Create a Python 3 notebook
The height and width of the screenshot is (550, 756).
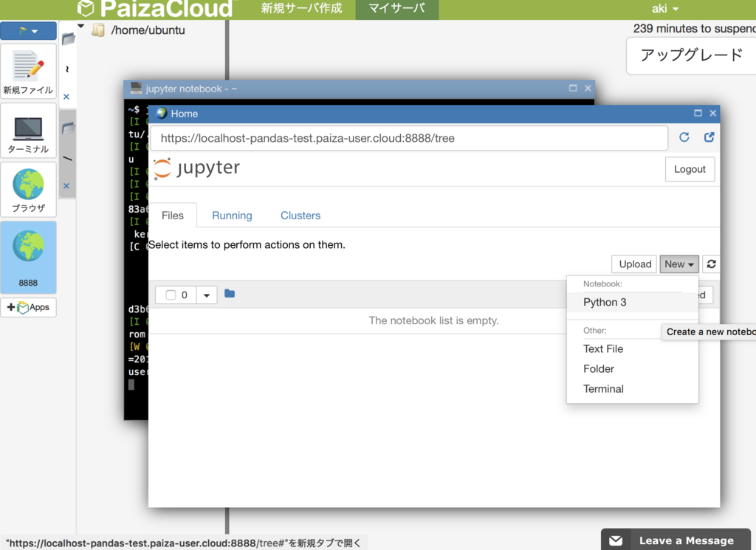coord(632,302)
